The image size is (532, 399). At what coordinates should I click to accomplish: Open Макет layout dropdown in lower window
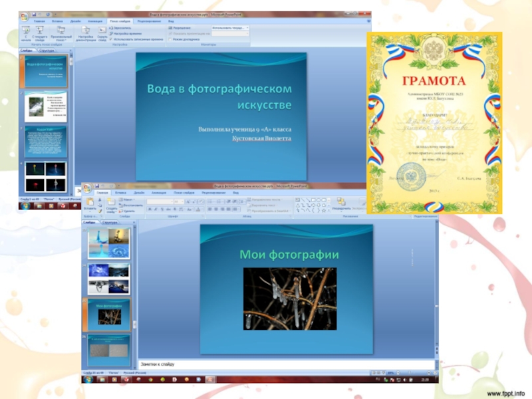[x=127, y=199]
